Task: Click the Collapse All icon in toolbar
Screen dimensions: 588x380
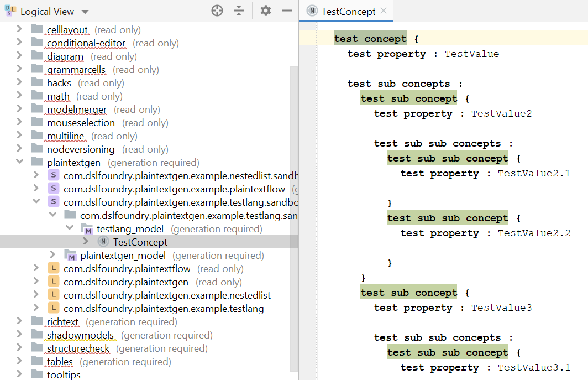Action: pyautogui.click(x=239, y=11)
